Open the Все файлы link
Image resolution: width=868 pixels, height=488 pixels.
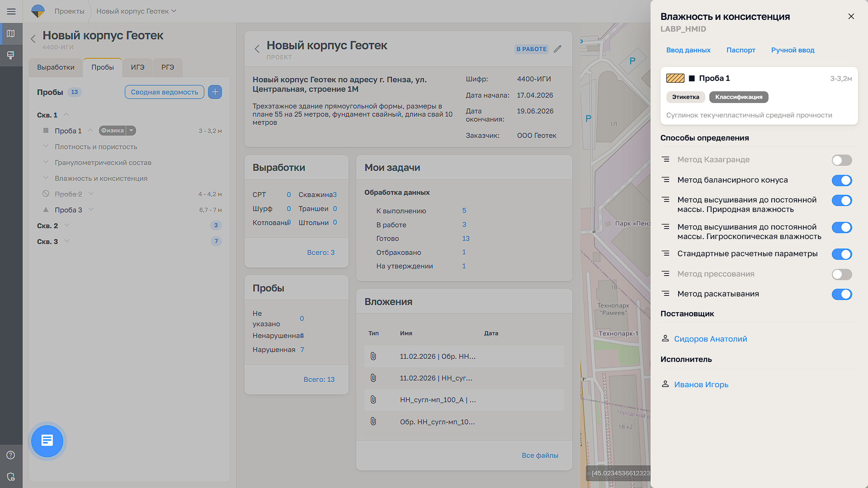540,455
